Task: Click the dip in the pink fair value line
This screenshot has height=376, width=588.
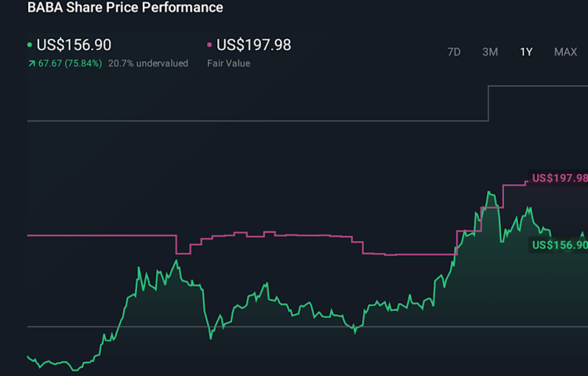Action: (x=183, y=253)
